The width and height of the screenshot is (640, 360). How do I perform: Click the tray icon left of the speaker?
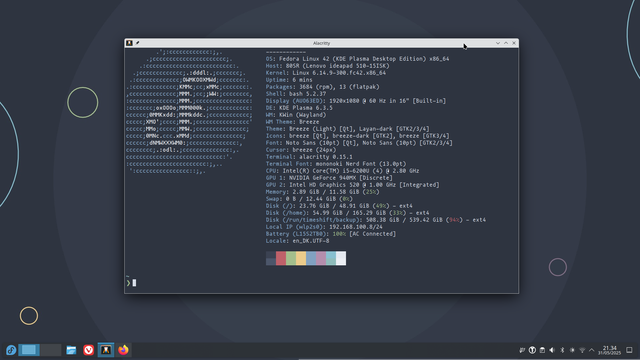542,350
